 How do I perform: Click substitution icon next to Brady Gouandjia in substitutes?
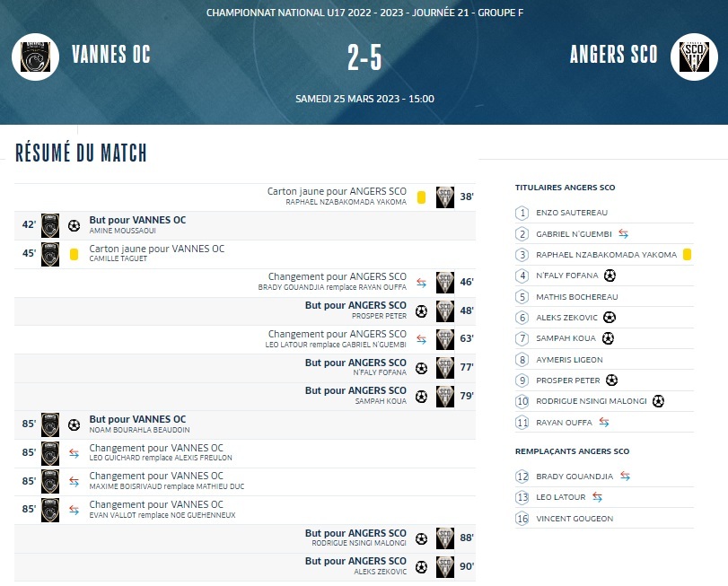point(625,476)
